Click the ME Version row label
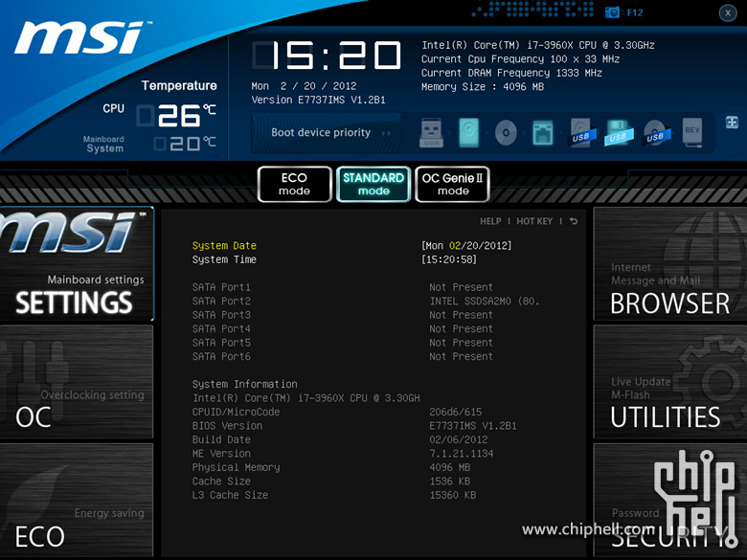The height and width of the screenshot is (560, 747). click(x=221, y=454)
